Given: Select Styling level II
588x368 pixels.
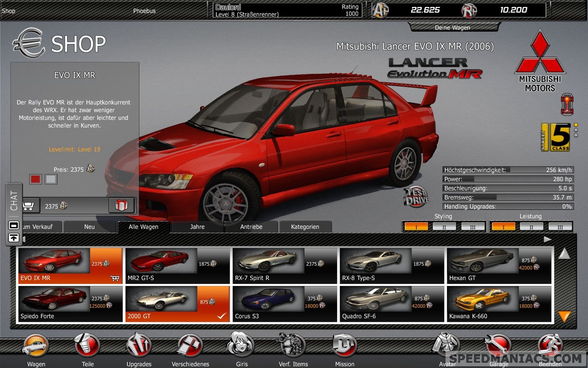Looking at the screenshot, I should point(444,227).
